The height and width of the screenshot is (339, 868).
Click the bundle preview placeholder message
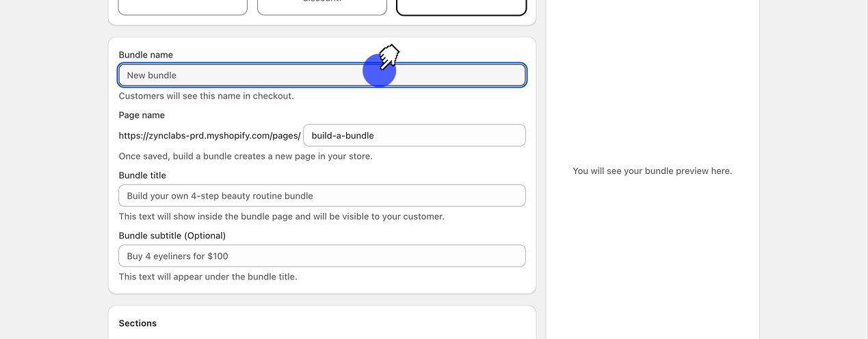[x=652, y=171]
